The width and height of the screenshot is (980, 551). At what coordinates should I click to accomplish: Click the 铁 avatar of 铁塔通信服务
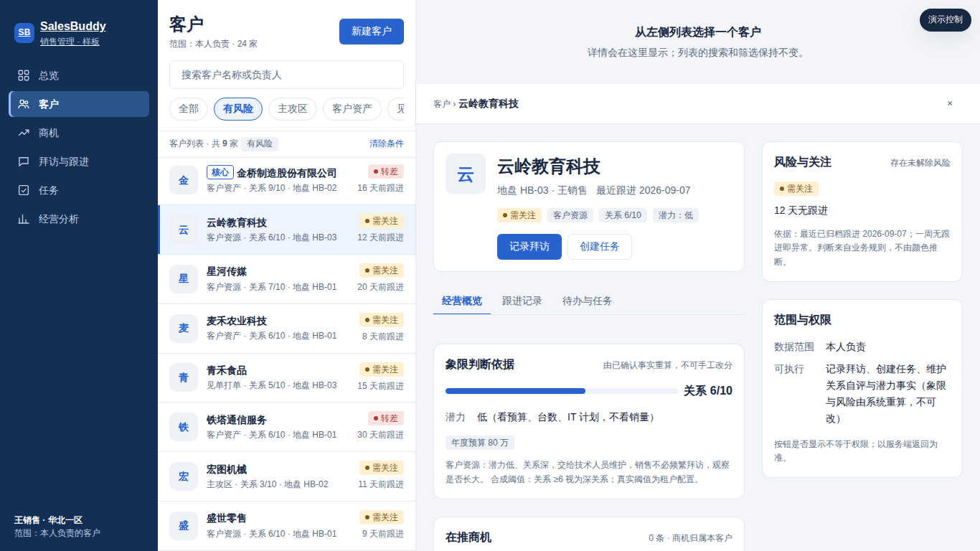pos(184,427)
